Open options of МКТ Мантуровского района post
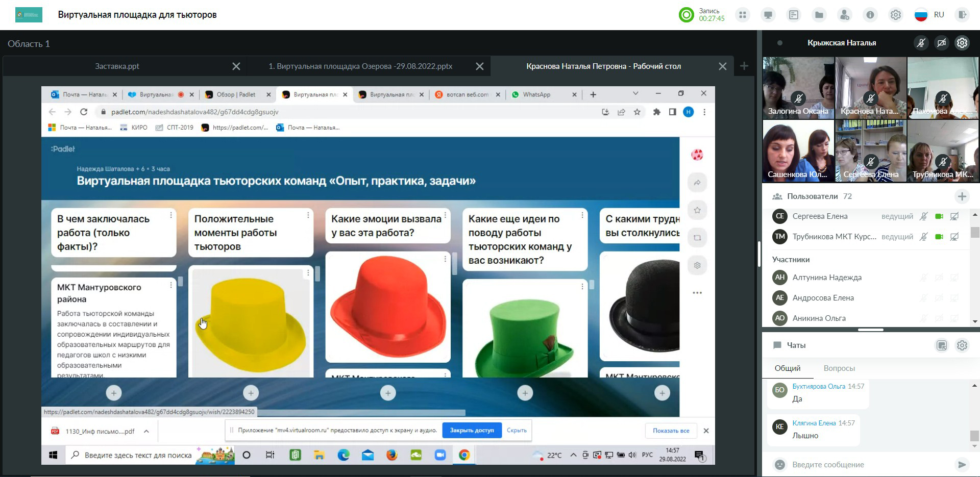The image size is (980, 477). click(171, 286)
